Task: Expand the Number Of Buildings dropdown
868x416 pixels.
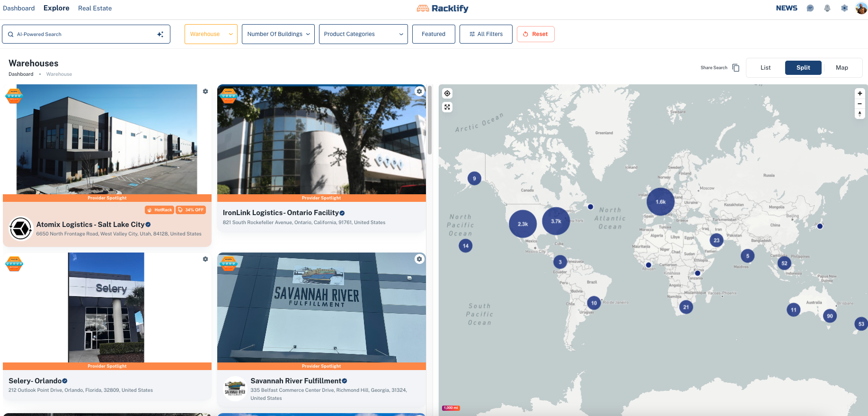Action: (278, 34)
